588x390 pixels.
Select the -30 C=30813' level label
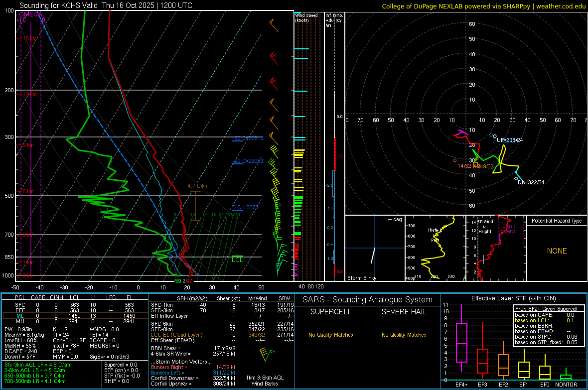[x=248, y=138]
